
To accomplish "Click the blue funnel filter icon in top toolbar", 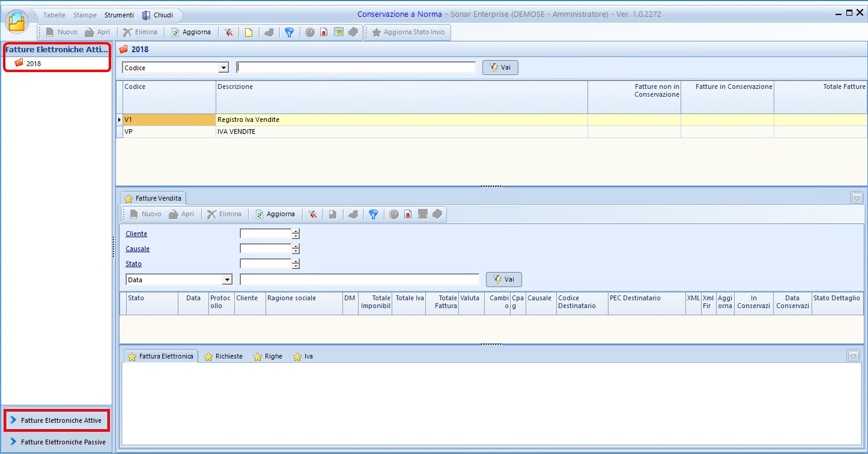I will click(289, 32).
